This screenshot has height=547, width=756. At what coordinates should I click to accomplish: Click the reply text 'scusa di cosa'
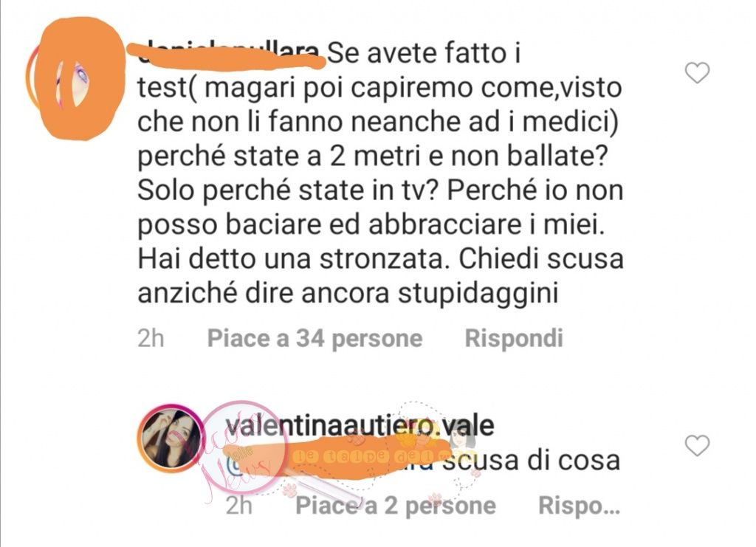[532, 461]
